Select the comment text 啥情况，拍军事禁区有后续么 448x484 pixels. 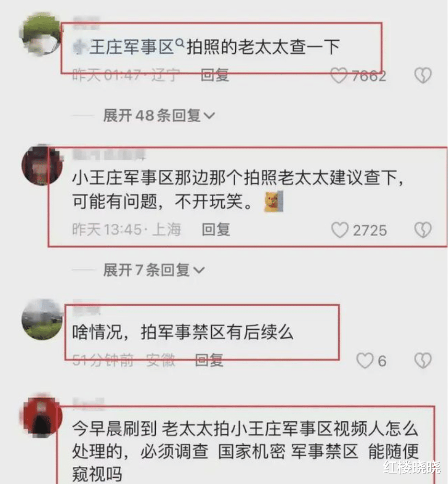[183, 333]
